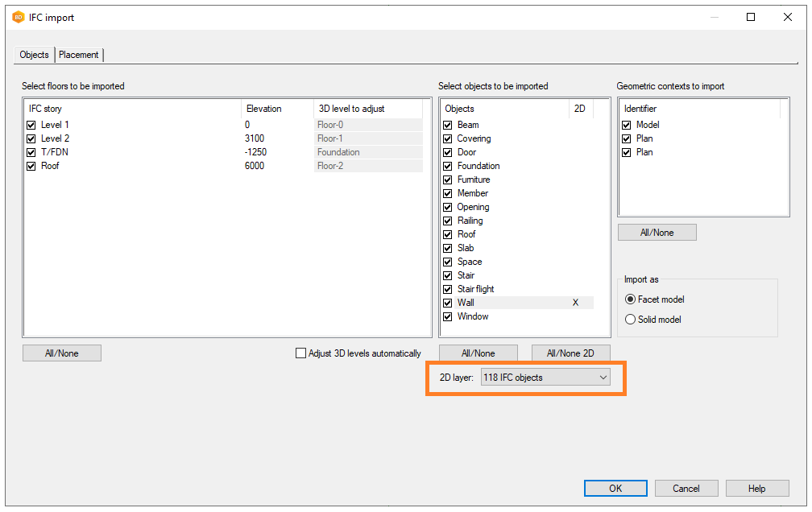Toggle the 2D column cell for Wall

[576, 303]
